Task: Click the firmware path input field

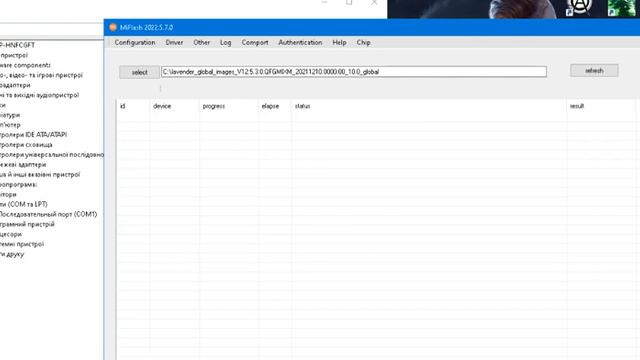Action: (x=354, y=72)
